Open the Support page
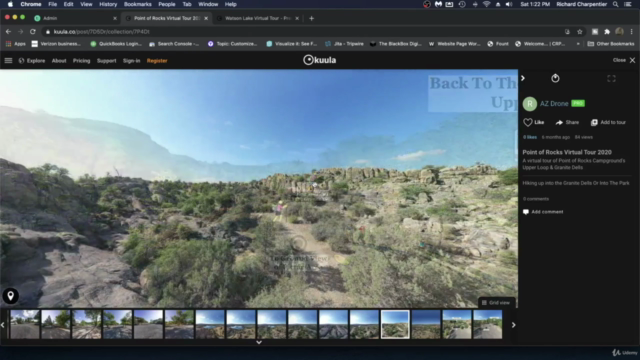This screenshot has height=360, width=640. (107, 60)
